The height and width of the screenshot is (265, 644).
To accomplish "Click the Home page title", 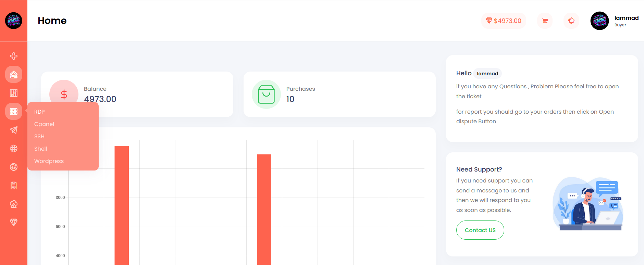I will pos(52,21).
